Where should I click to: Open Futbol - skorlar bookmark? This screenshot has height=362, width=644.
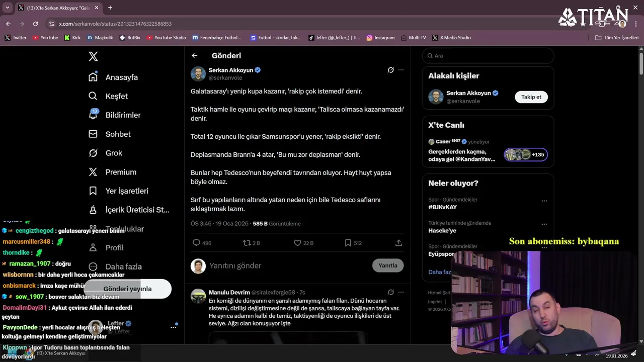click(x=275, y=38)
